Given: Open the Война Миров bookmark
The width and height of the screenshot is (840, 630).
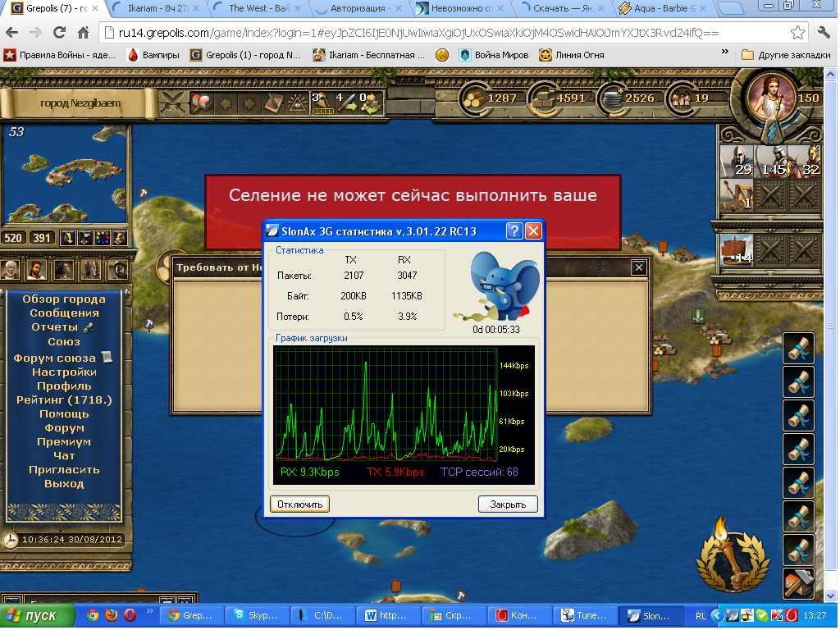Looking at the screenshot, I should (494, 55).
